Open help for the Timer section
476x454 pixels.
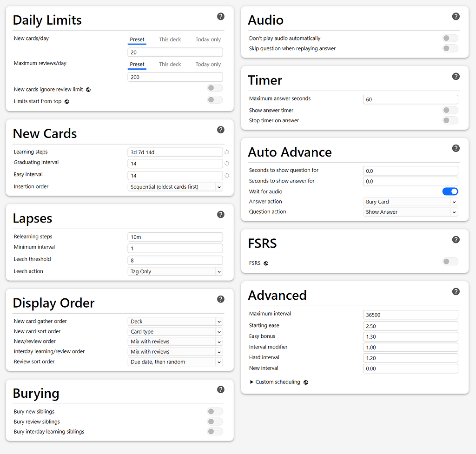coord(456,76)
